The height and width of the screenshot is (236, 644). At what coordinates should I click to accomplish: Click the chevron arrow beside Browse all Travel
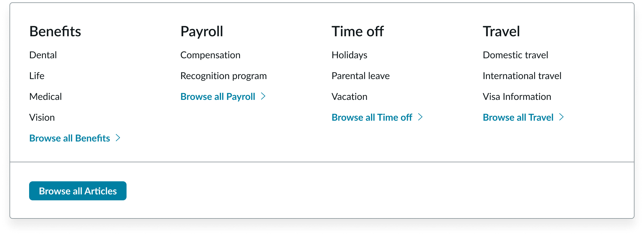coord(561,117)
